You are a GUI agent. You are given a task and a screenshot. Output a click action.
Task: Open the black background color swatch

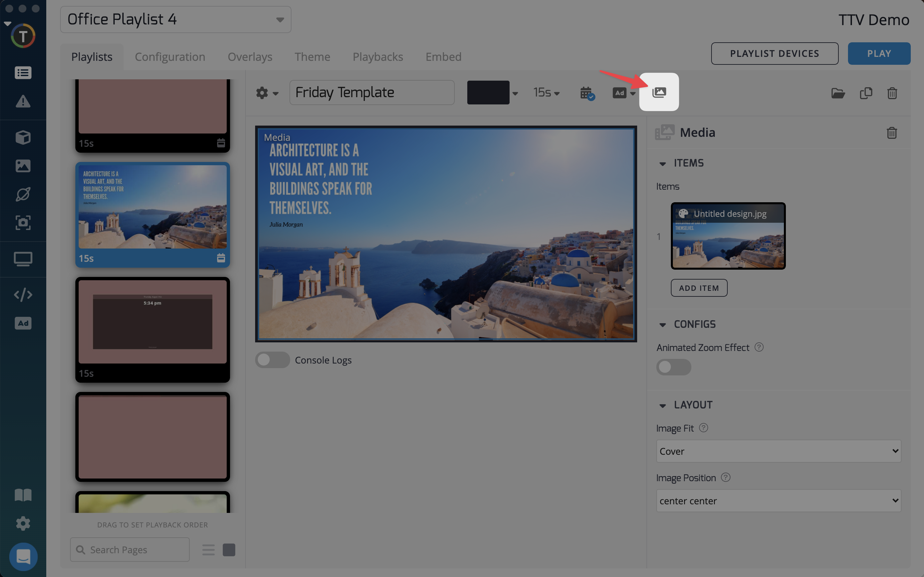(x=488, y=92)
